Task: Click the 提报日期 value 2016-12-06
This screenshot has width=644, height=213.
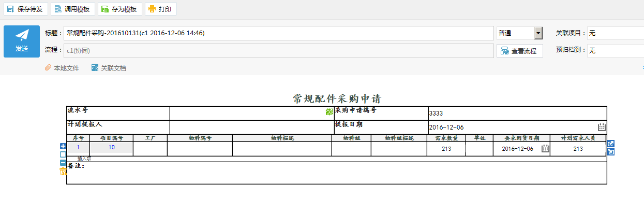Action: point(446,127)
